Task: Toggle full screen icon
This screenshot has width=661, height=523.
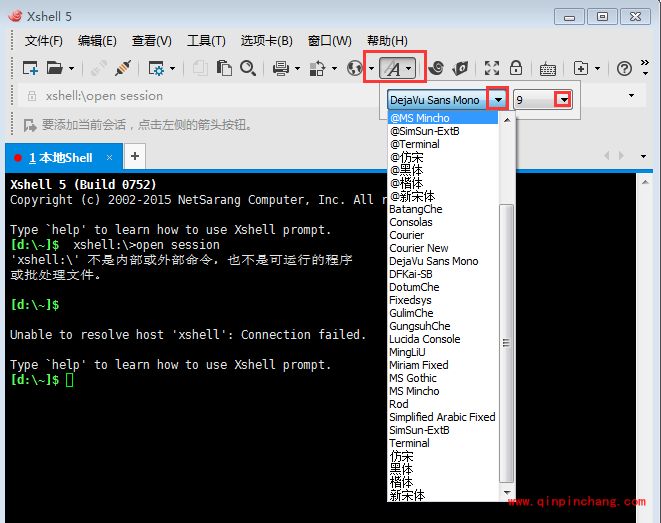Action: [492, 68]
